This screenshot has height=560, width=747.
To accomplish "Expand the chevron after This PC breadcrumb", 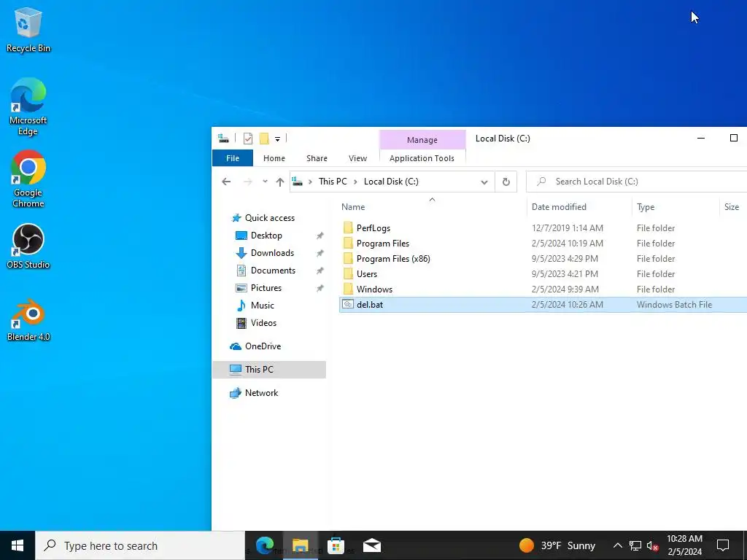I will click(355, 182).
